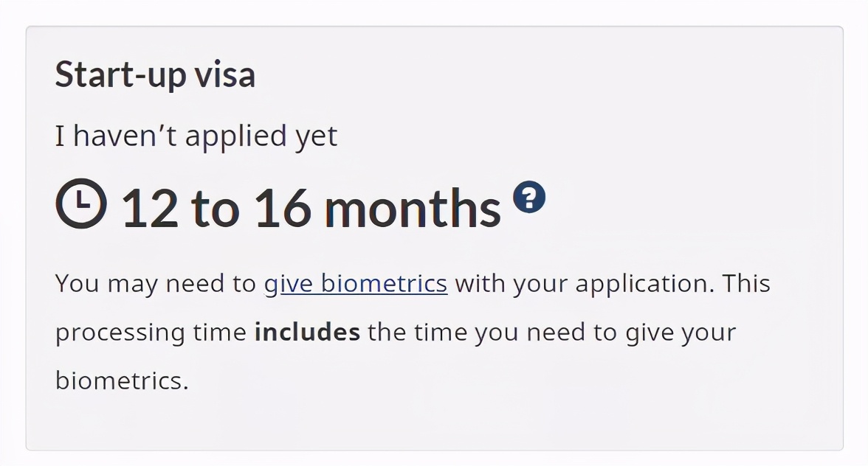Click the word "to" between 12 and 16
Image resolution: width=868 pixels, height=466 pixels.
(216, 209)
